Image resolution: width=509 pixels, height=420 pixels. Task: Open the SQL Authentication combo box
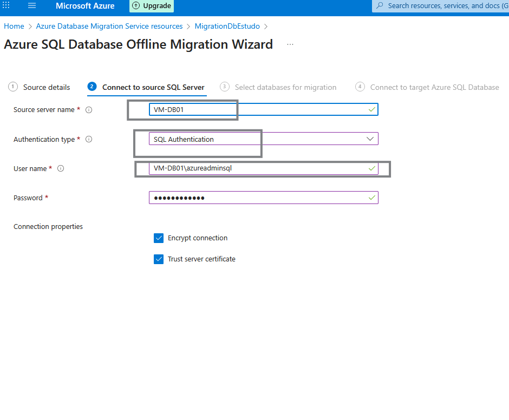(255, 139)
